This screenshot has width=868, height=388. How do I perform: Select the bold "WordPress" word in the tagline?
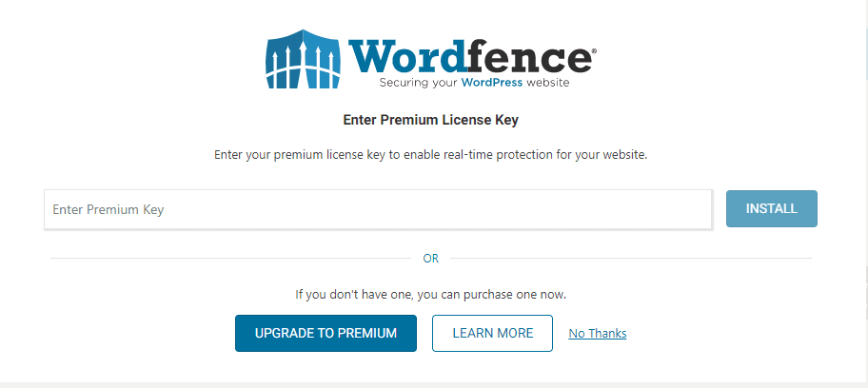(494, 84)
